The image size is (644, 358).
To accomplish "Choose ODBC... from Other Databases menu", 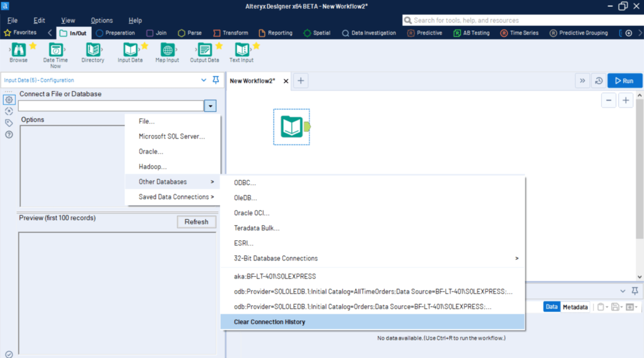I will tap(245, 183).
